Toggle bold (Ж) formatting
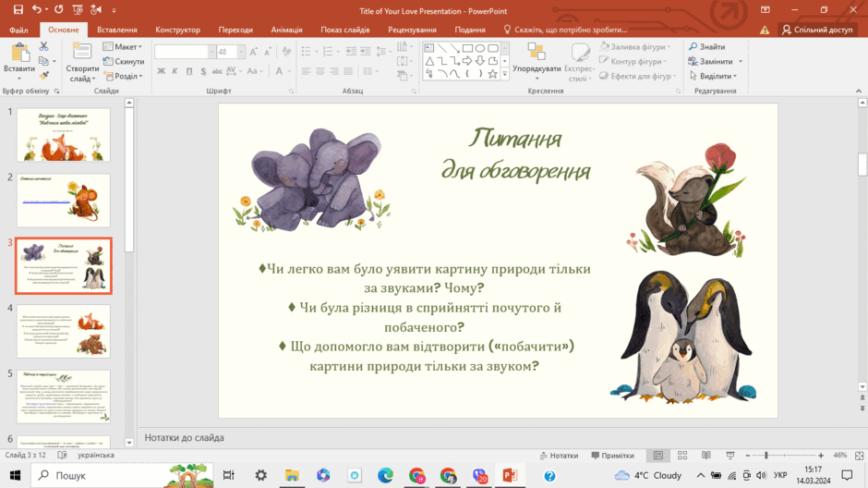868x488 pixels. pos(161,71)
